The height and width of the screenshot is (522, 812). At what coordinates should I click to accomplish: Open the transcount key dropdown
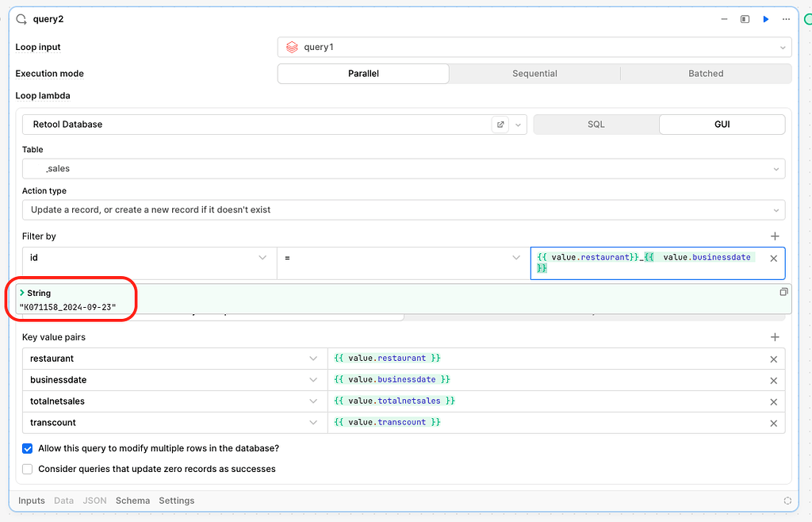175,423
